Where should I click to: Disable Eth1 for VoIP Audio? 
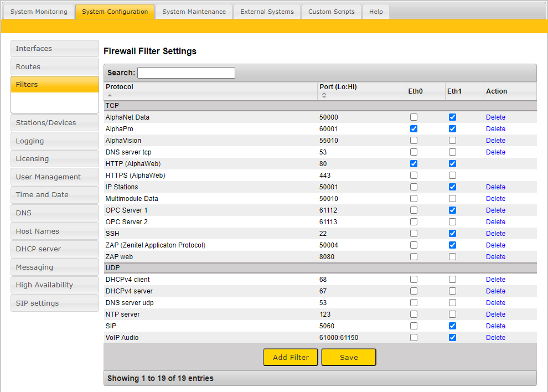tap(452, 338)
